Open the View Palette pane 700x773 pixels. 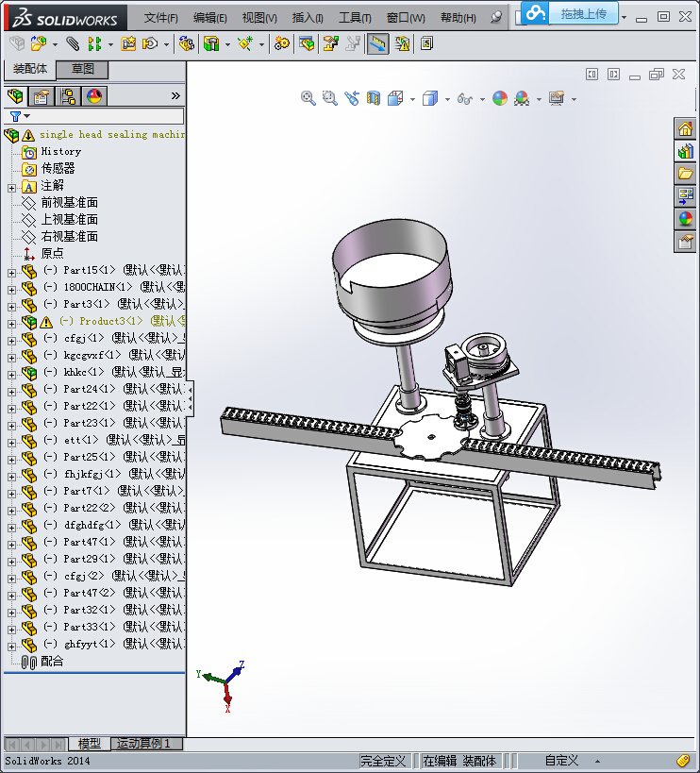tap(685, 196)
